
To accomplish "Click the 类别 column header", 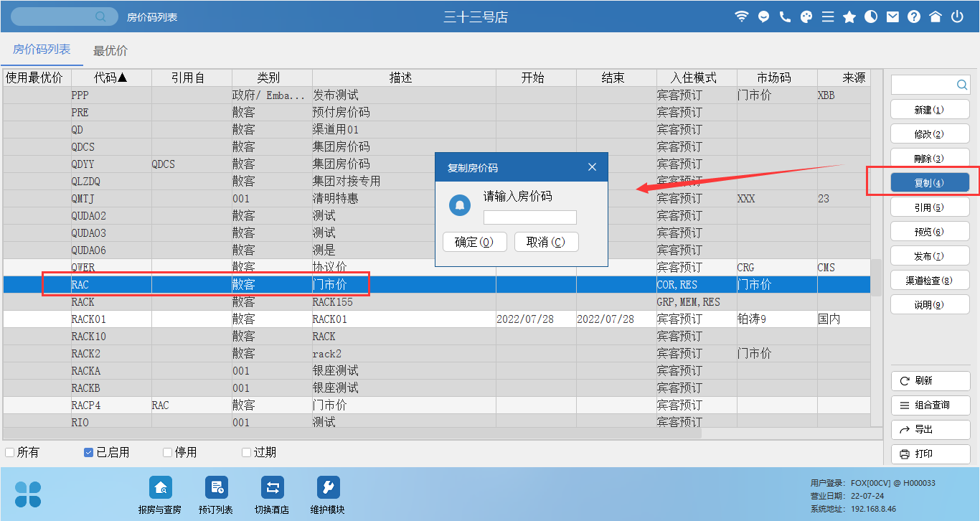I will pyautogui.click(x=272, y=78).
